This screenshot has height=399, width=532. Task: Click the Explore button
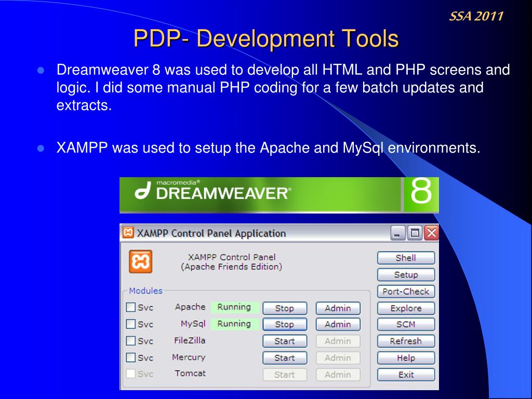(x=406, y=308)
